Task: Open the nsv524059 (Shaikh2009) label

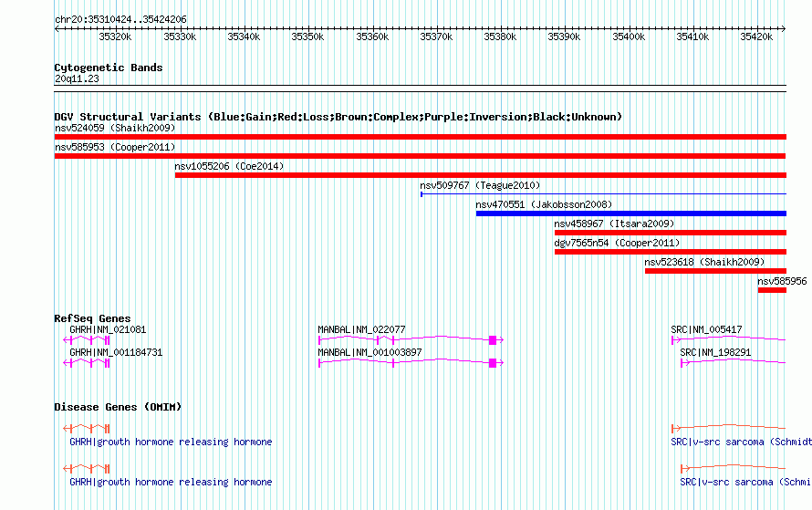Action: [115, 128]
